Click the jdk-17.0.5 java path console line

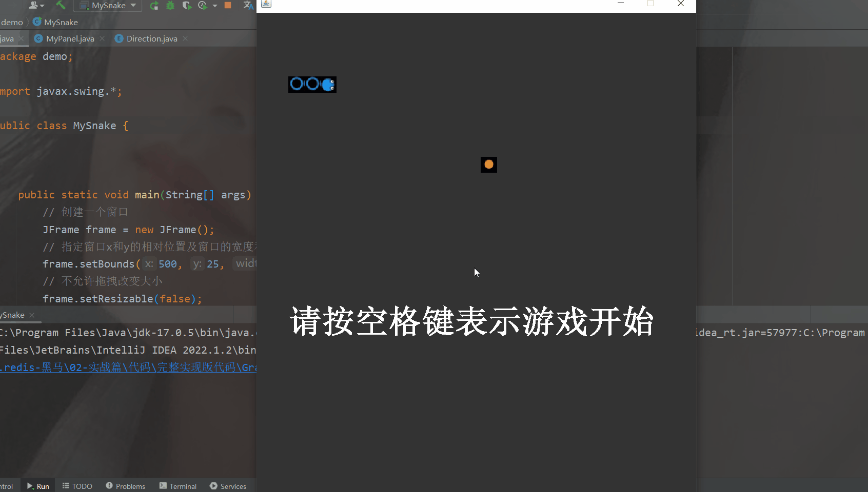tap(128, 333)
